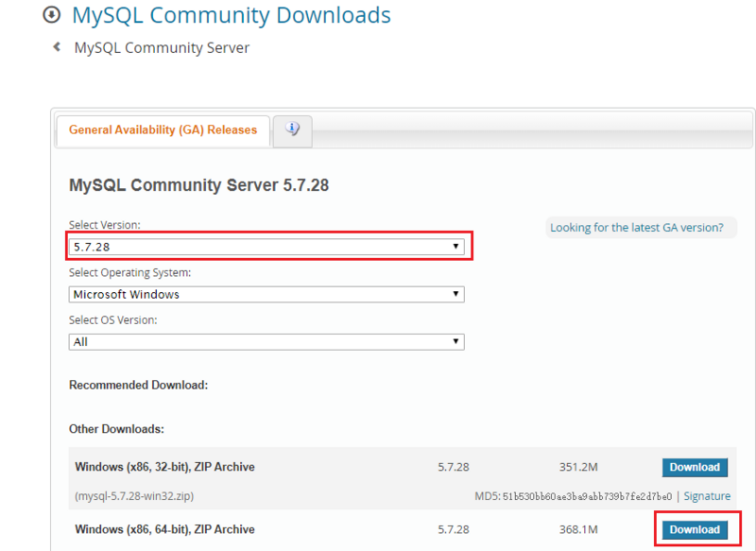This screenshot has height=551, width=756.
Task: Click the circular download icon beside the page title
Action: [x=52, y=15]
